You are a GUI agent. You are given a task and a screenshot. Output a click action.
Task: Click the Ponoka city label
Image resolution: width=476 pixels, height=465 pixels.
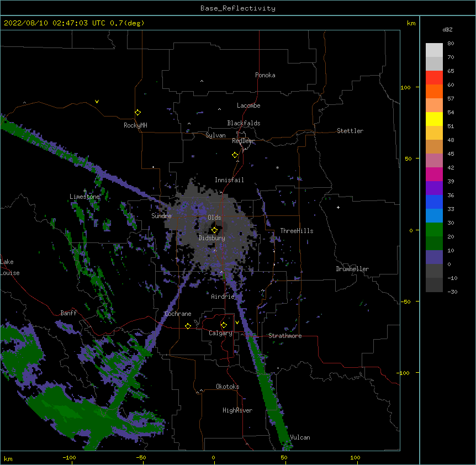click(265, 75)
